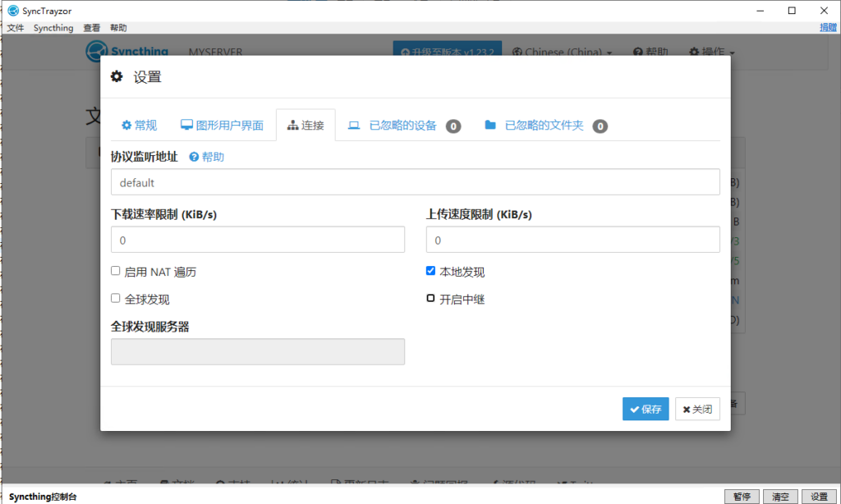Open the Chinese (China) language dropdown

pyautogui.click(x=562, y=52)
